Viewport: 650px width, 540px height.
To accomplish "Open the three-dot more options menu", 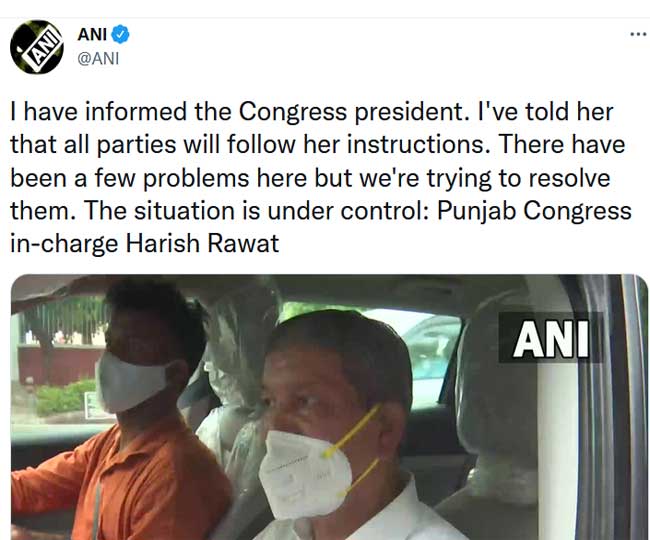I will coord(639,34).
